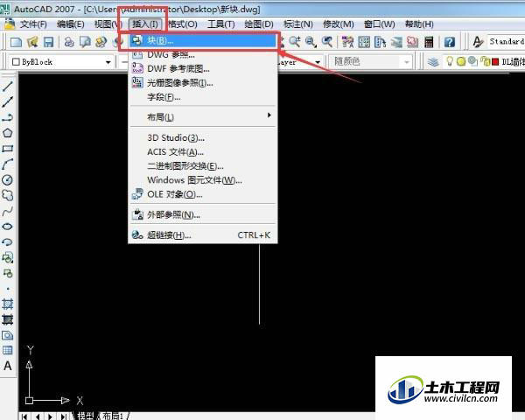
Task: Open the Sheet Set Manager icon
Action: (x=396, y=42)
